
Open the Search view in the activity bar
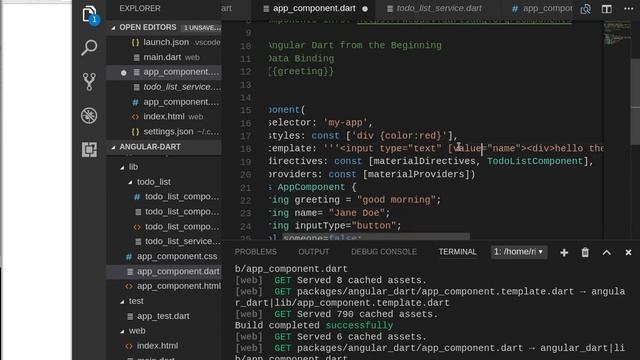[89, 47]
